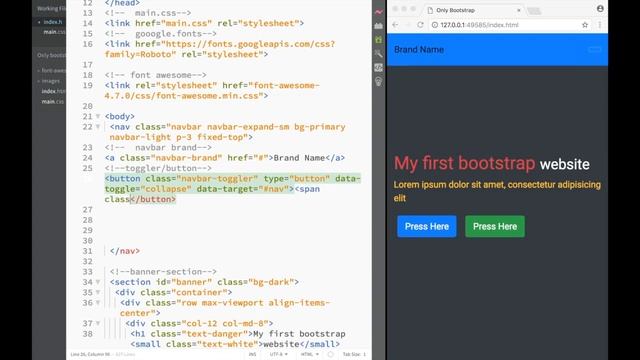This screenshot has height=360, width=640.
Task: Collapse the row div fold arrow at line 36
Action: point(98,303)
